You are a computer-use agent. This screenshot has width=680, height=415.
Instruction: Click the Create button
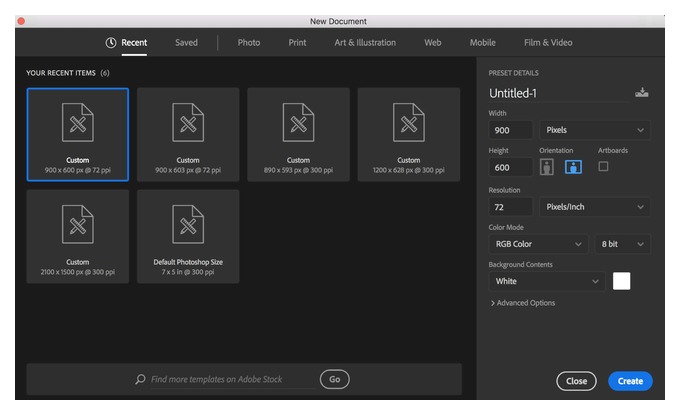[630, 381]
